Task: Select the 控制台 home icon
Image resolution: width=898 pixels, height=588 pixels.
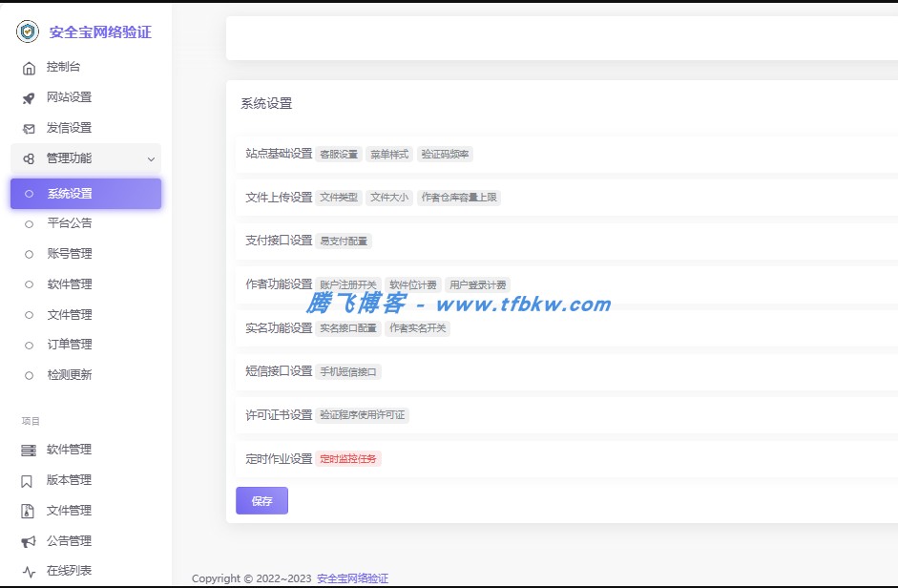Action: (x=29, y=67)
